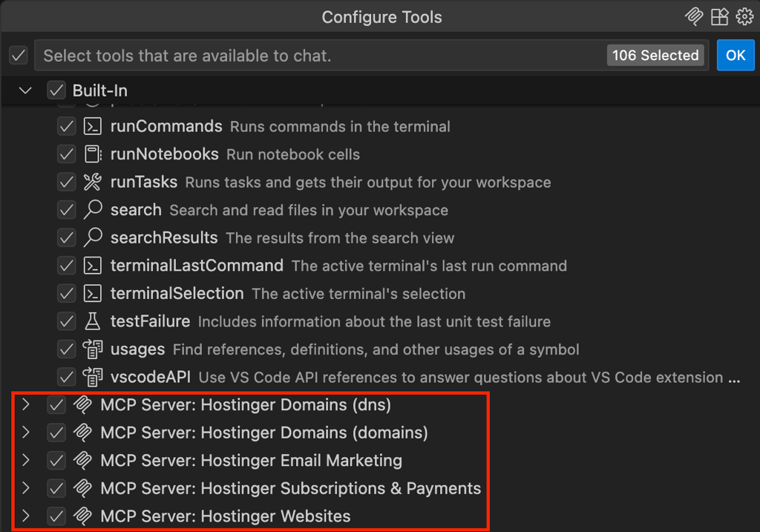Click the runNotebooks notebook icon
The height and width of the screenshot is (532, 760).
coord(93,154)
